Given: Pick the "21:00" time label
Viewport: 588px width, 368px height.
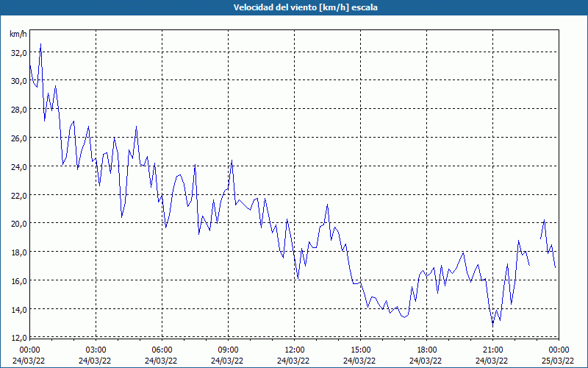Looking at the screenshot, I should [x=492, y=350].
